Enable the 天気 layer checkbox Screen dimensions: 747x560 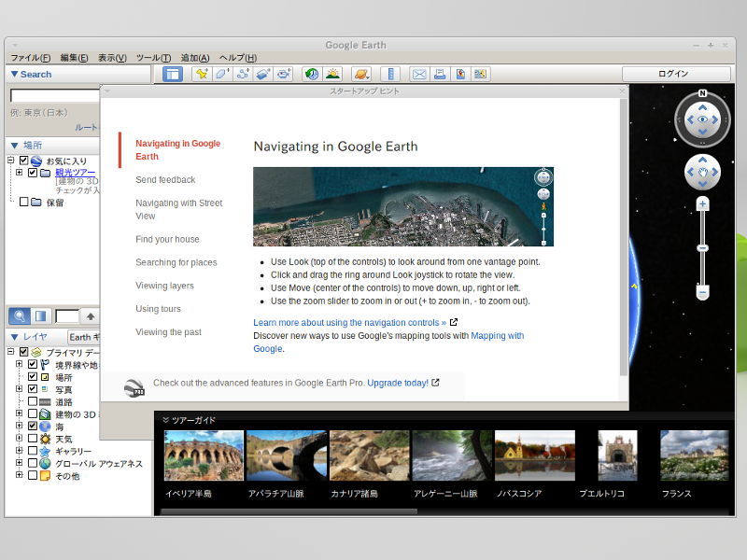click(33, 438)
